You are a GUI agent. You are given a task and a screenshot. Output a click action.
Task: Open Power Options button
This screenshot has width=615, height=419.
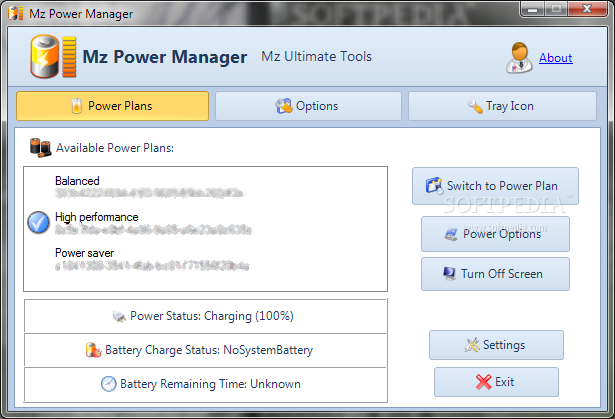(x=495, y=234)
